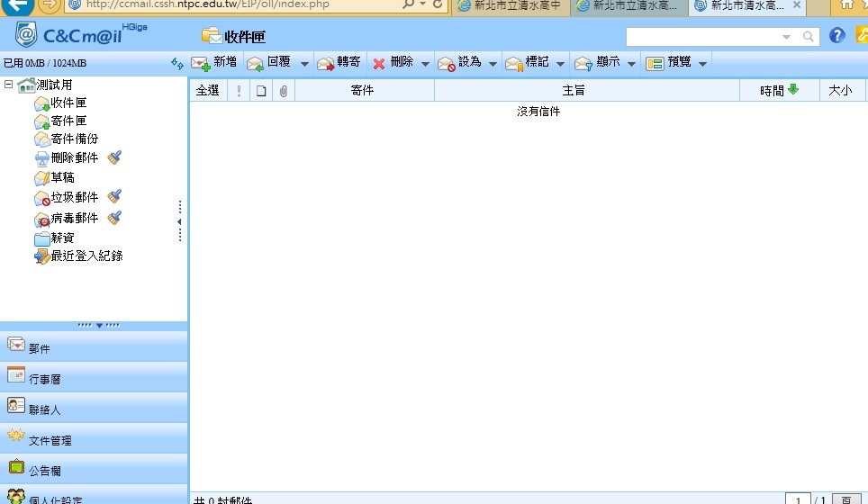Click the 預覽 preview layout button

pos(669,62)
